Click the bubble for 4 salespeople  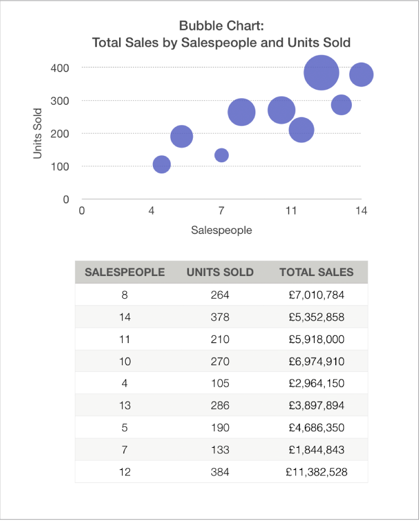161,164
